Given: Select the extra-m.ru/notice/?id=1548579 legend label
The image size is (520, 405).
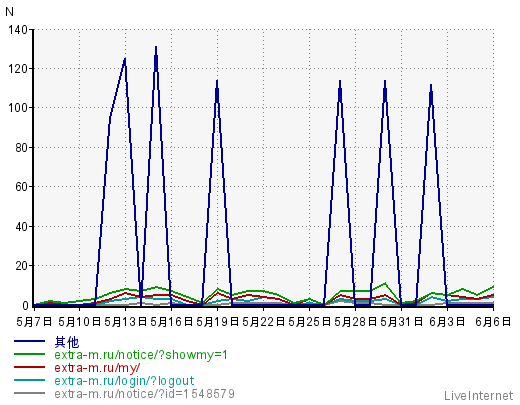Looking at the screenshot, I should (x=144, y=394).
